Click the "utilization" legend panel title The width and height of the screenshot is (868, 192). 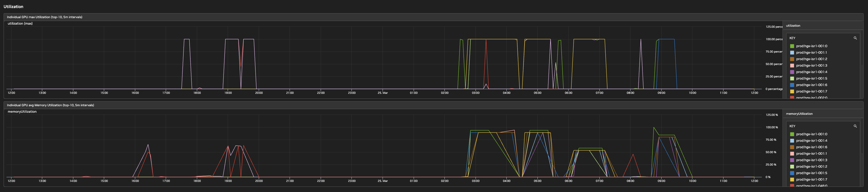click(x=793, y=26)
